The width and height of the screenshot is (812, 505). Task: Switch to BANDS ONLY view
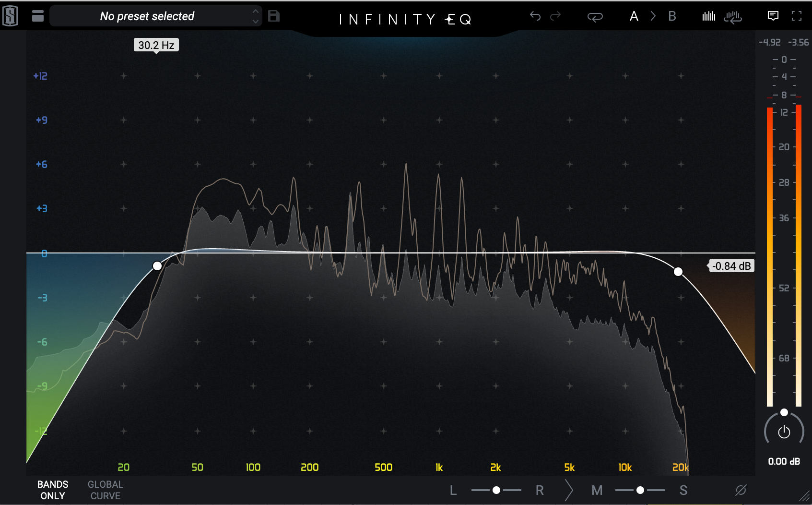click(53, 490)
